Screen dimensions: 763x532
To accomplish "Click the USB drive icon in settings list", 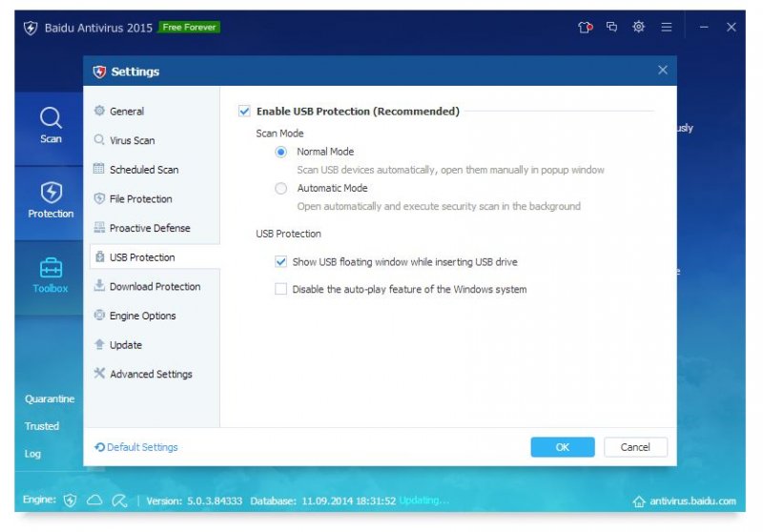I will tap(100, 256).
